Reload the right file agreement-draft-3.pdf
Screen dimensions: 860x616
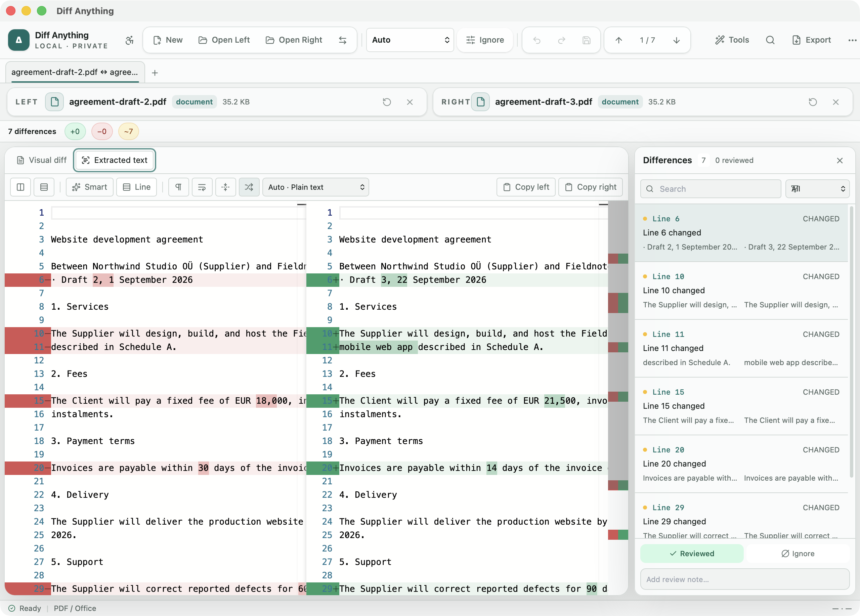[813, 102]
